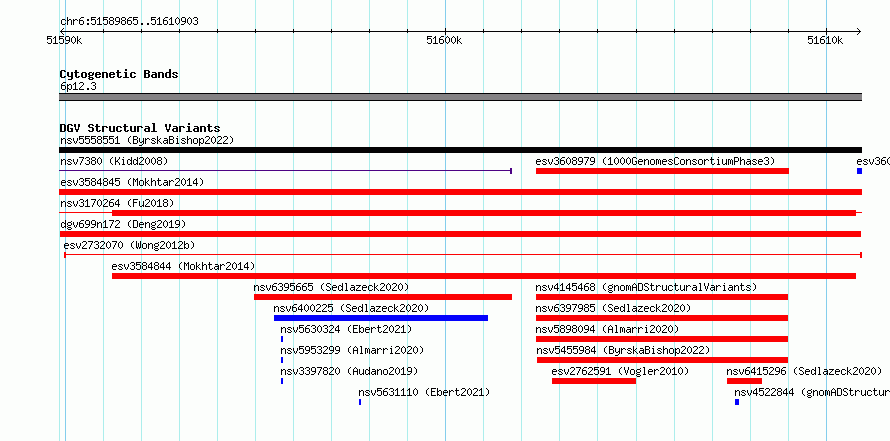Click the red nsv6415296 variant bar
890x441 pixels.
[744, 381]
